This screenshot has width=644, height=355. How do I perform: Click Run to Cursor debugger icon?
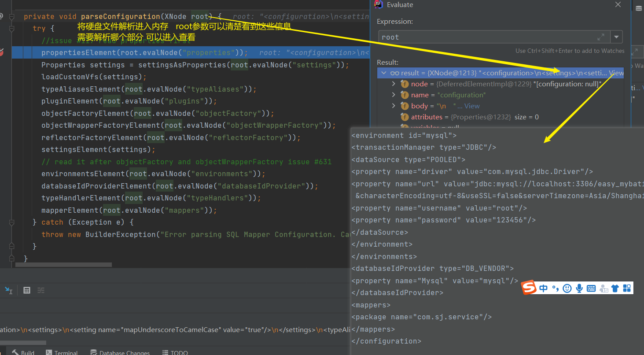coord(8,290)
